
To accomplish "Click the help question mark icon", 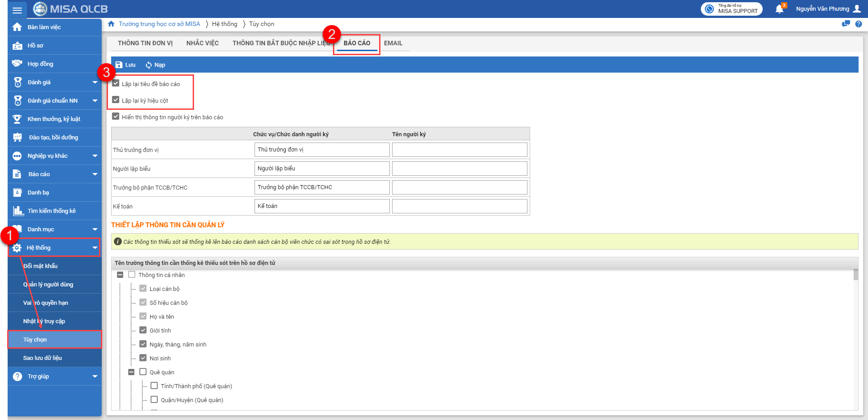I will [858, 24].
